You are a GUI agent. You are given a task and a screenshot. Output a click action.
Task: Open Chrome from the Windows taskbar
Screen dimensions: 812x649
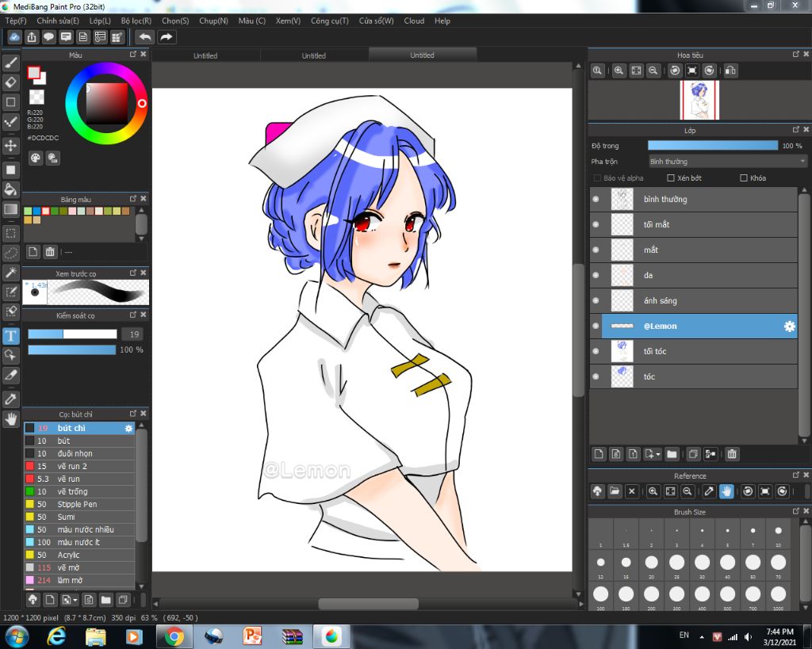[174, 636]
